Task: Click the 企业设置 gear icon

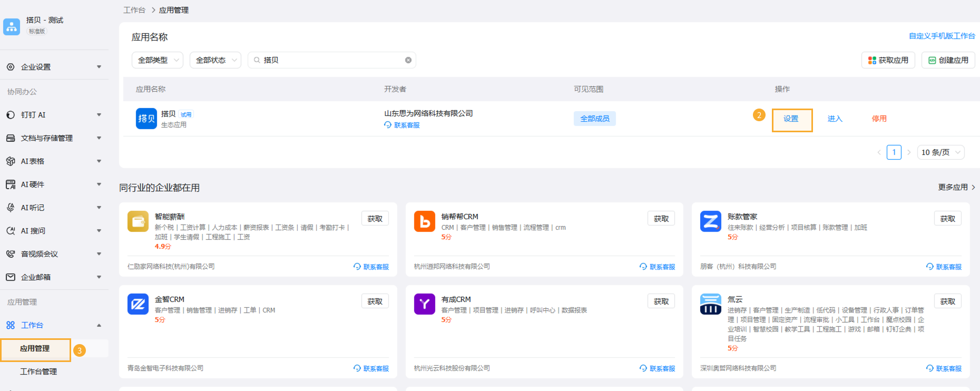Action: 11,67
